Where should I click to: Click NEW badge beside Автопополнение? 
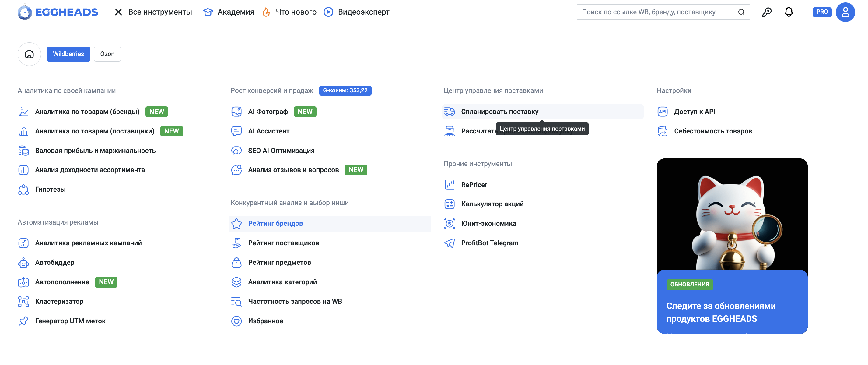106,282
